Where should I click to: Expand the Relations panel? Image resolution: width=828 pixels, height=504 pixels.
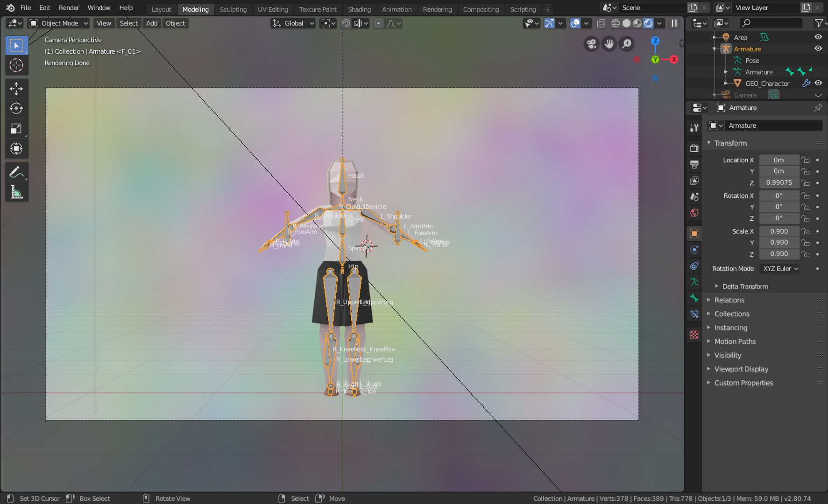[729, 300]
